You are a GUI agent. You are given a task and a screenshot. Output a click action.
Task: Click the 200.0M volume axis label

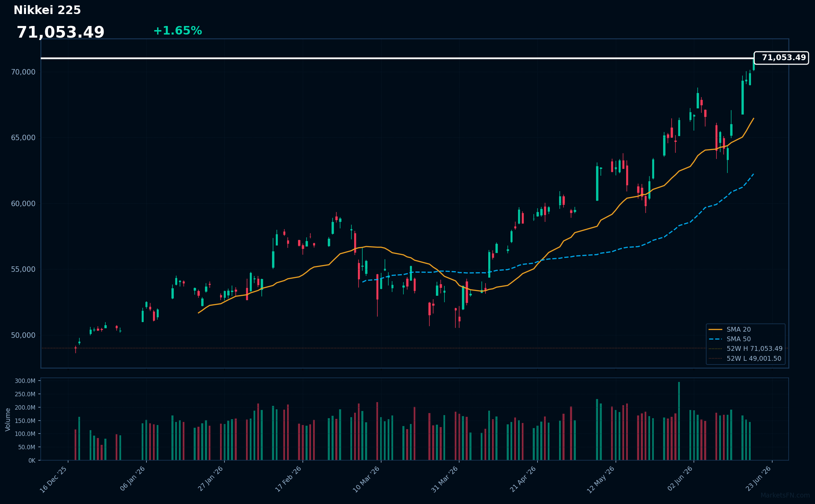25,408
